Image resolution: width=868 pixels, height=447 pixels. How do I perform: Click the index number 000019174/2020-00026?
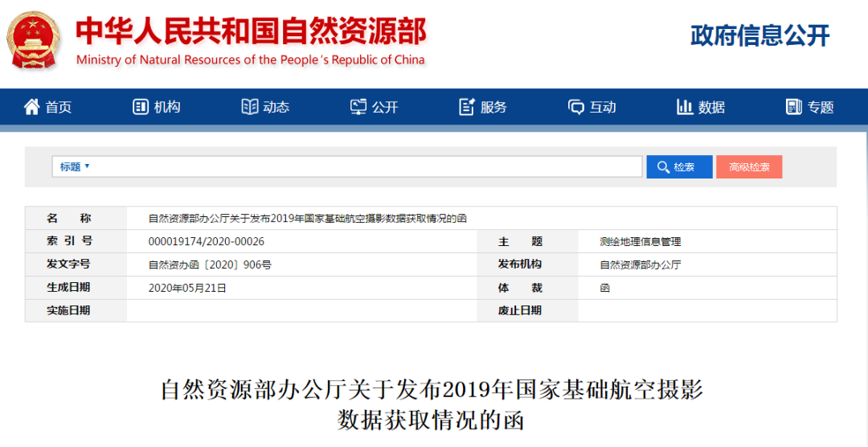[207, 241]
